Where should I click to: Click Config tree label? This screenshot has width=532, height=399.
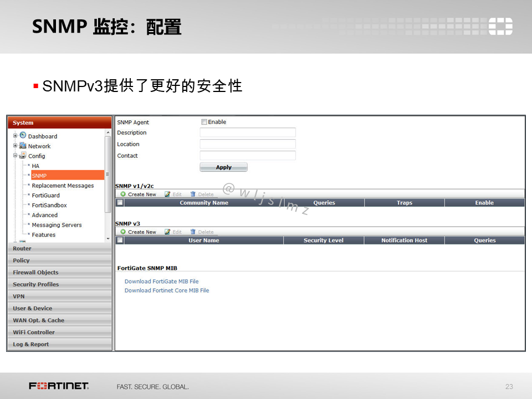click(37, 156)
